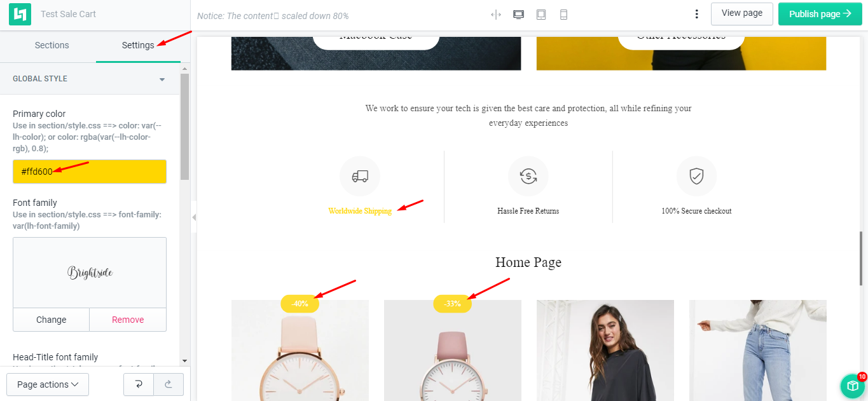
Task: Select the full-width layout icon
Action: tap(496, 15)
